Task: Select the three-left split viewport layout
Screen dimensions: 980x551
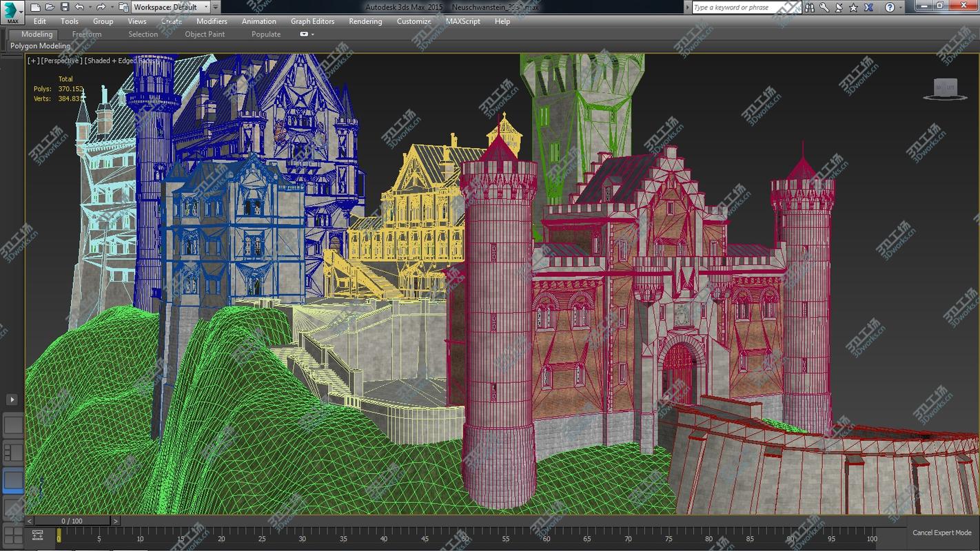Action: [x=13, y=453]
